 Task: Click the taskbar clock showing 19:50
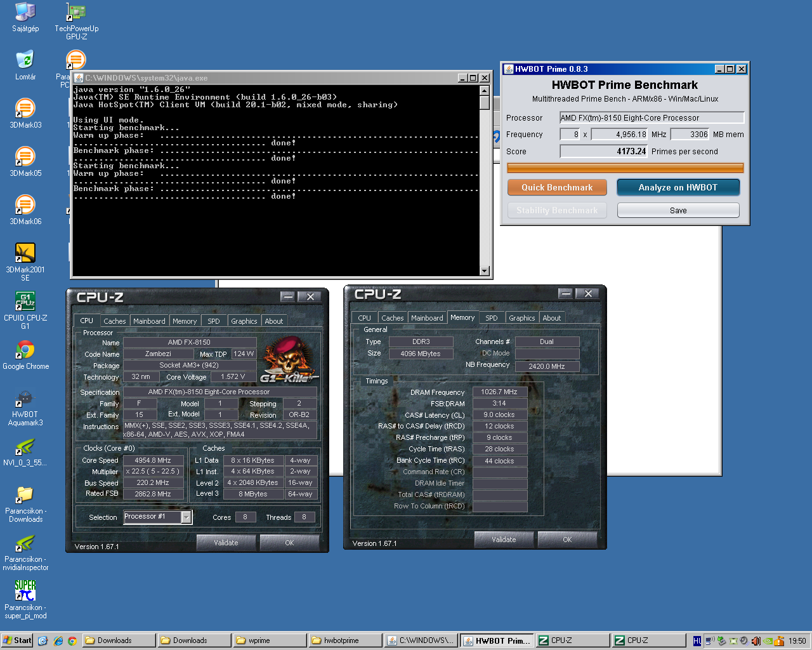pos(797,641)
